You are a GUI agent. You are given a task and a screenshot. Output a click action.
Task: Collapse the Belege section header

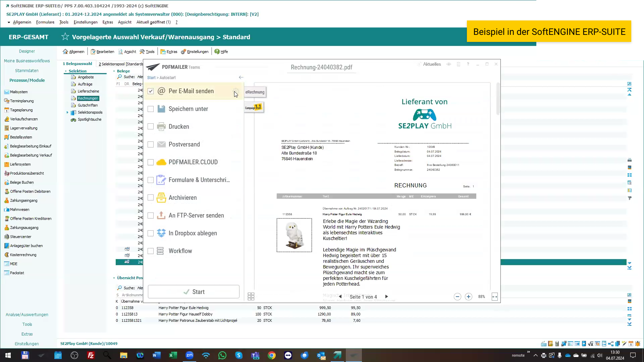coord(114,71)
